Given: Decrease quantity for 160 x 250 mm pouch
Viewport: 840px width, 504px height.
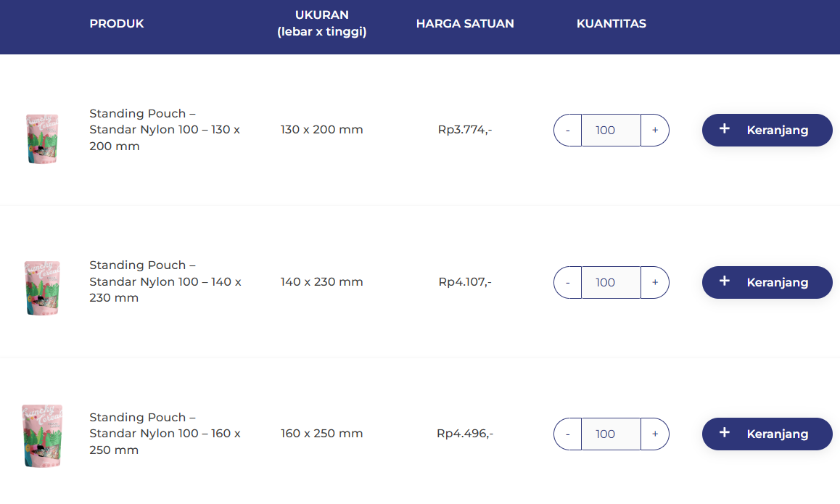Looking at the screenshot, I should [x=567, y=434].
